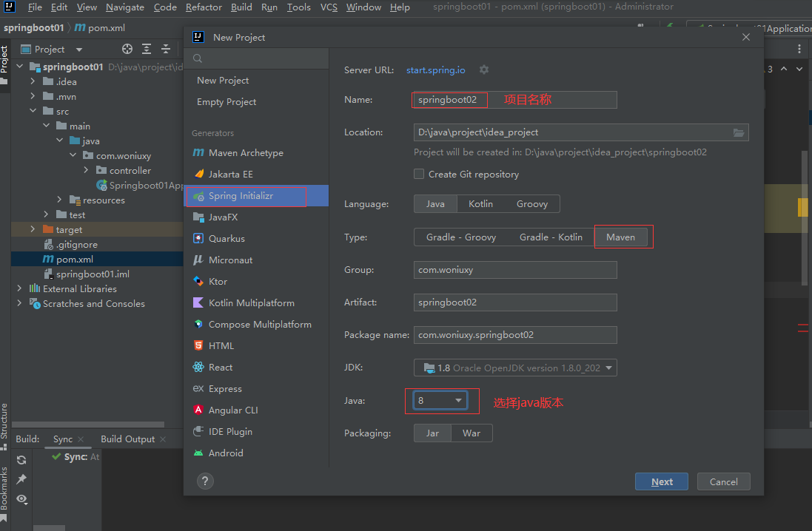Open the JDK dropdown
Viewport: 812px width, 531px height.
tap(515, 368)
